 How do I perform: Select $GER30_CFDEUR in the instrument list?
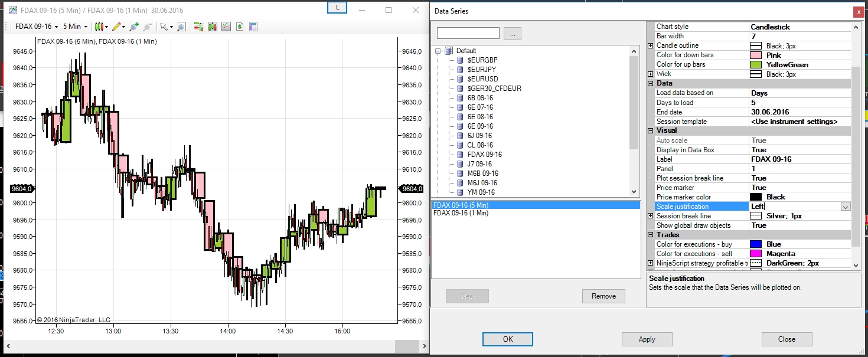click(x=494, y=89)
